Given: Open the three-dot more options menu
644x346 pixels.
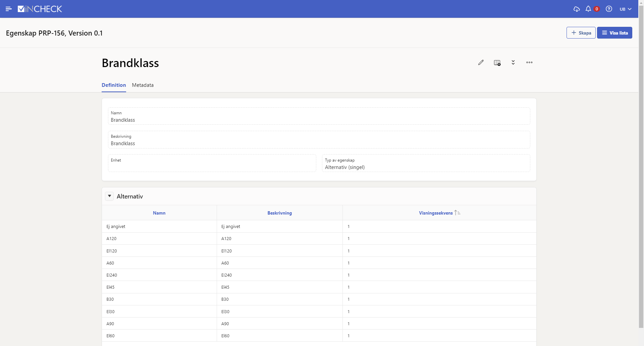Looking at the screenshot, I should click(529, 63).
